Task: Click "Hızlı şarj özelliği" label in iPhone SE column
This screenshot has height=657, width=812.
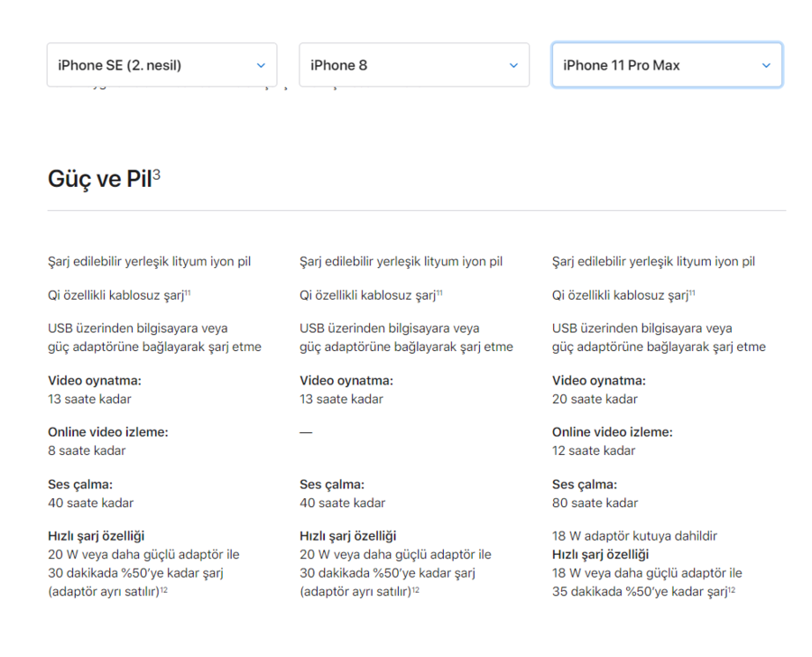Action: [x=97, y=536]
